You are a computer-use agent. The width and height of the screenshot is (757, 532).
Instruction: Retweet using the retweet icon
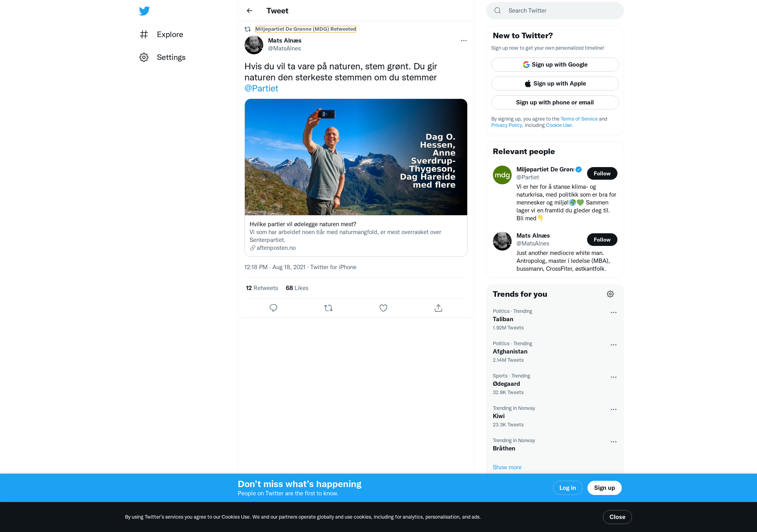[x=328, y=308]
